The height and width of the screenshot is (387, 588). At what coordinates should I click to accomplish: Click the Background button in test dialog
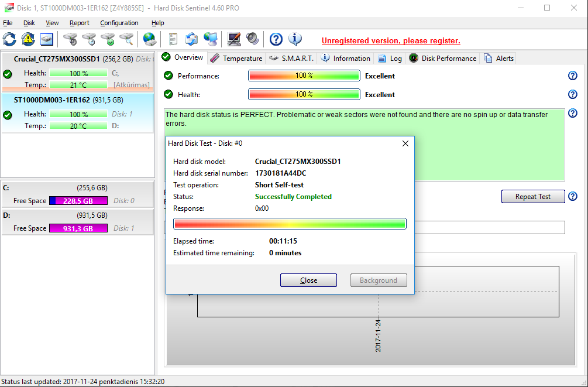379,280
